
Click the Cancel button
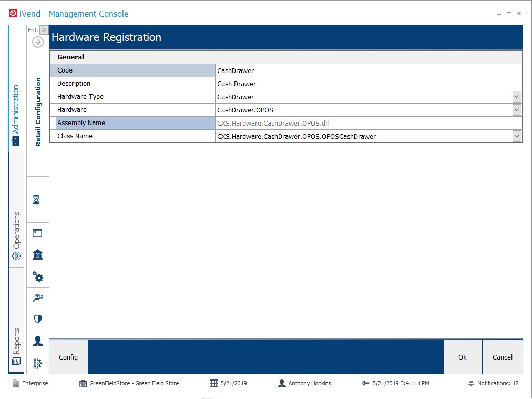point(503,357)
